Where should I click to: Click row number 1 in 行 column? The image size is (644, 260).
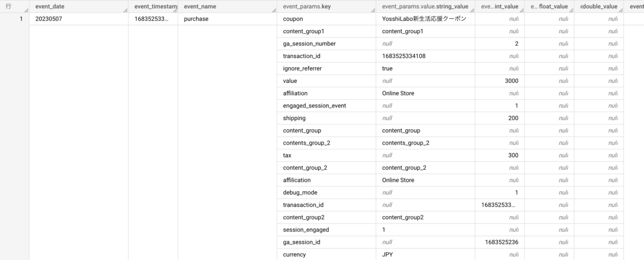21,19
